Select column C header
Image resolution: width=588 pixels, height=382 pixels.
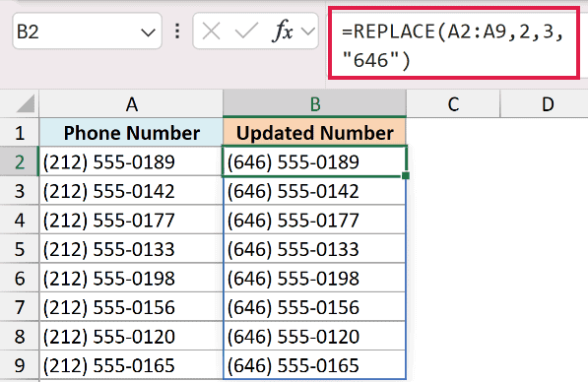tap(453, 103)
